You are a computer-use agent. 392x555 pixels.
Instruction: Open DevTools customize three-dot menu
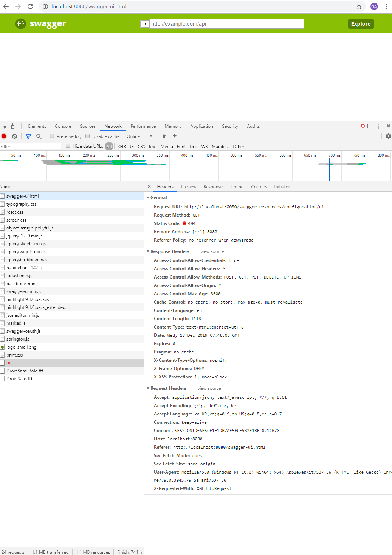(x=378, y=126)
